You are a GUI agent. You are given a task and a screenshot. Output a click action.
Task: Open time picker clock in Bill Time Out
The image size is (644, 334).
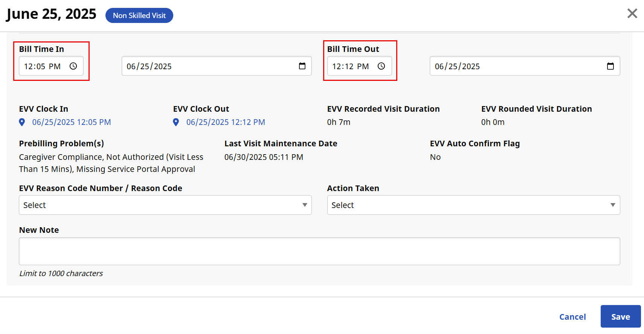click(x=381, y=66)
